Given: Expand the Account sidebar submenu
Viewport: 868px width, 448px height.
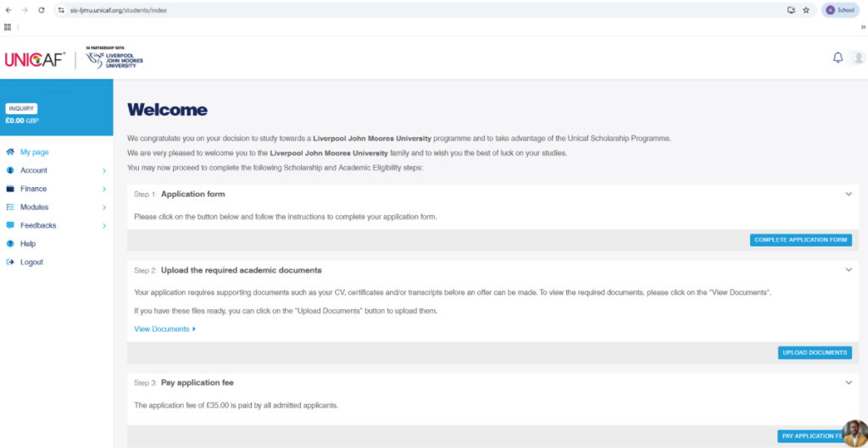Looking at the screenshot, I should (x=103, y=171).
